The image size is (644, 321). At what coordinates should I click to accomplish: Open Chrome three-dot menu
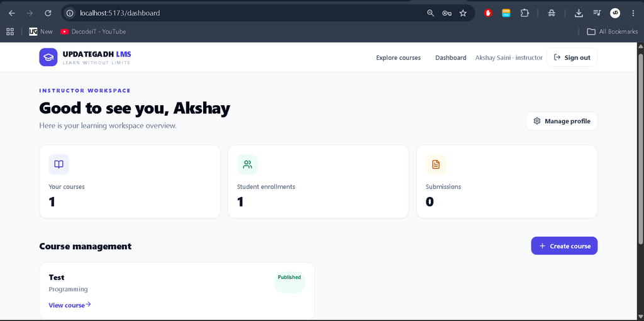click(x=633, y=13)
